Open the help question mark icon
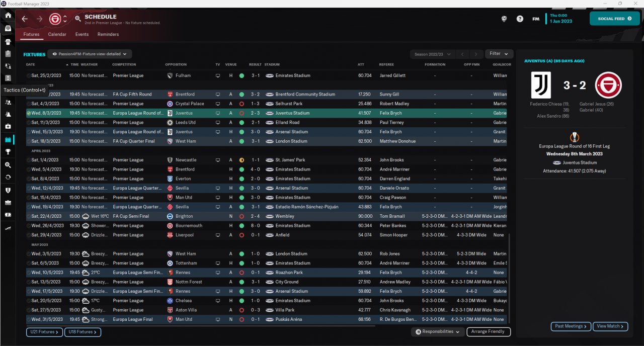Viewport: 644px width, 346px height. pyautogui.click(x=520, y=19)
